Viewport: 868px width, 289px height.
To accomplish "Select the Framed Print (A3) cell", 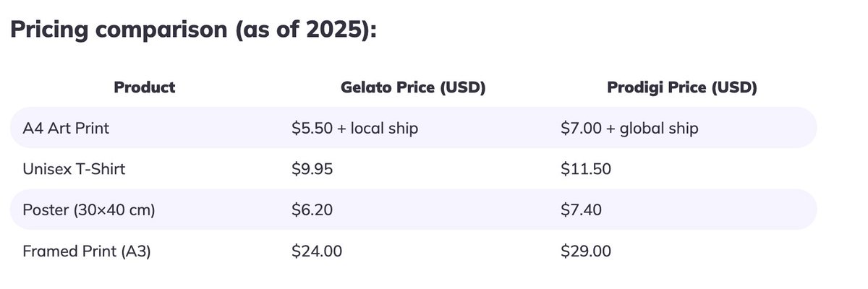I will tap(87, 251).
